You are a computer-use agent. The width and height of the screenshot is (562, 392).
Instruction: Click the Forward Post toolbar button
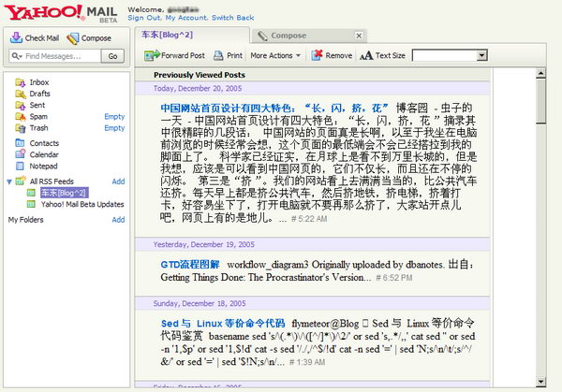(x=174, y=56)
